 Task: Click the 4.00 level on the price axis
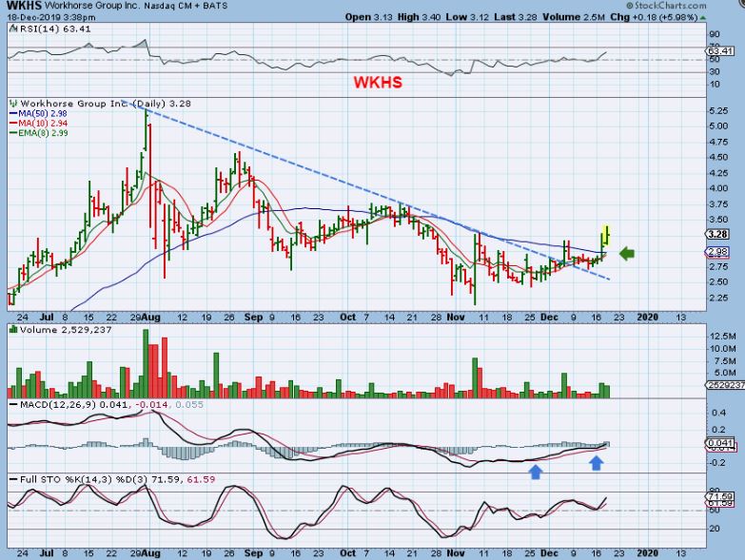click(718, 188)
